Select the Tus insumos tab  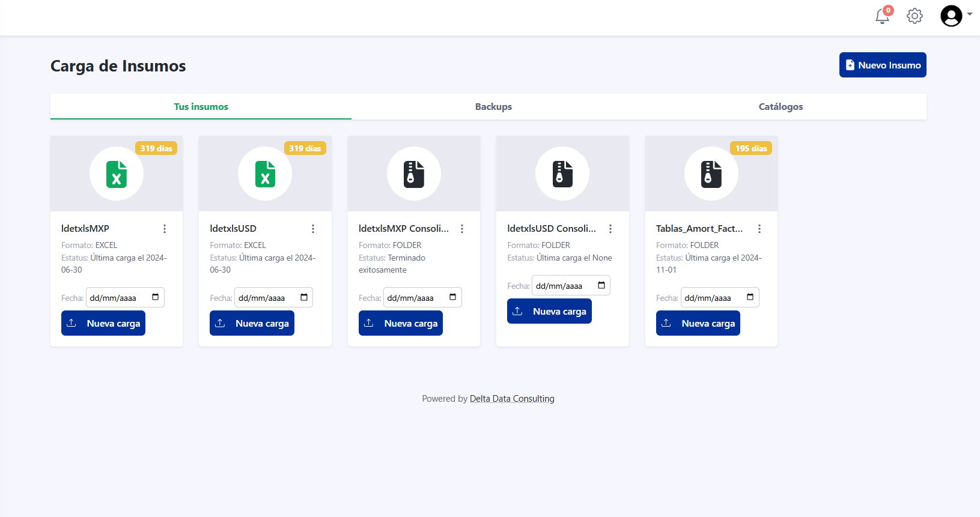pos(201,107)
